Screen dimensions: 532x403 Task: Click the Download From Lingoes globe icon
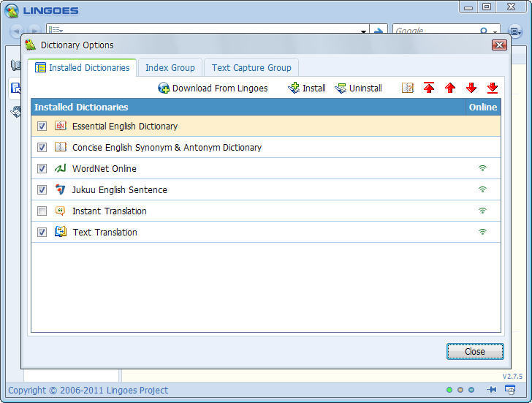[x=164, y=88]
